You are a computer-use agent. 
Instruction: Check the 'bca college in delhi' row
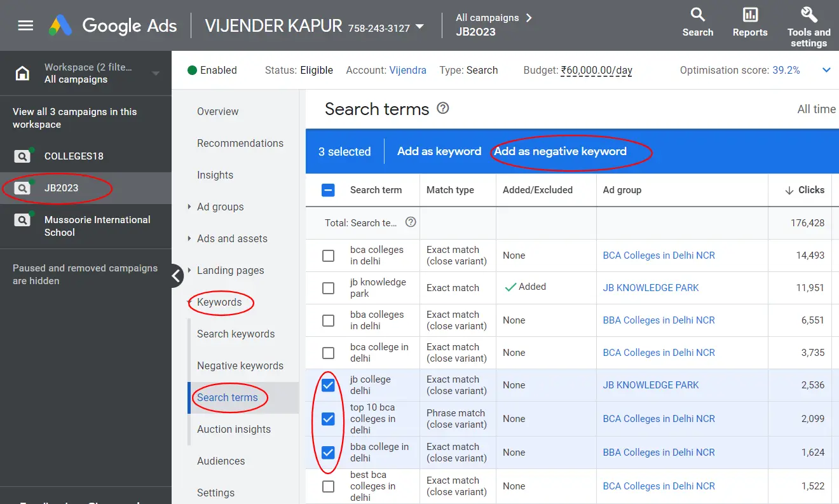pyautogui.click(x=328, y=353)
